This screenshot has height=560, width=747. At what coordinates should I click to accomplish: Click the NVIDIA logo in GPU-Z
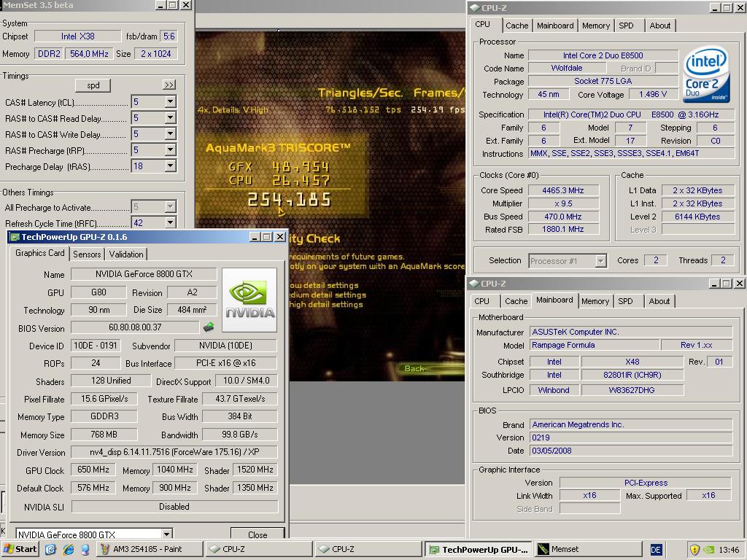249,300
